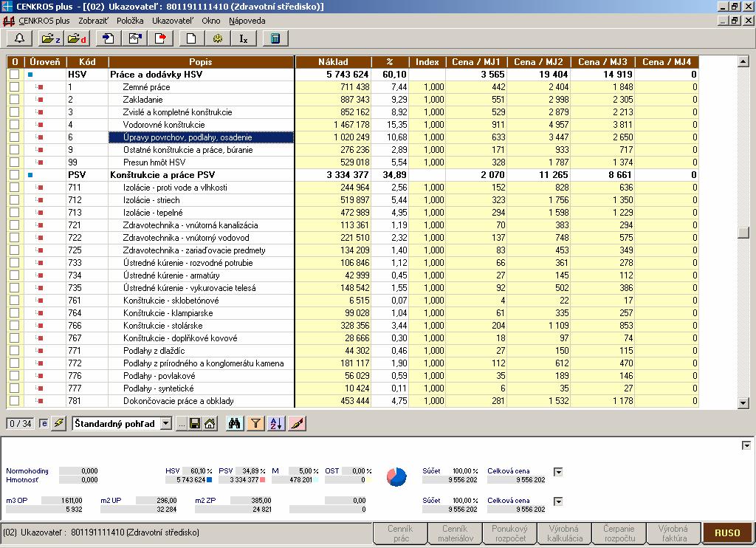756x548 pixels.
Task: Click the Čerpanie rozpočtu button
Action: pos(619,533)
